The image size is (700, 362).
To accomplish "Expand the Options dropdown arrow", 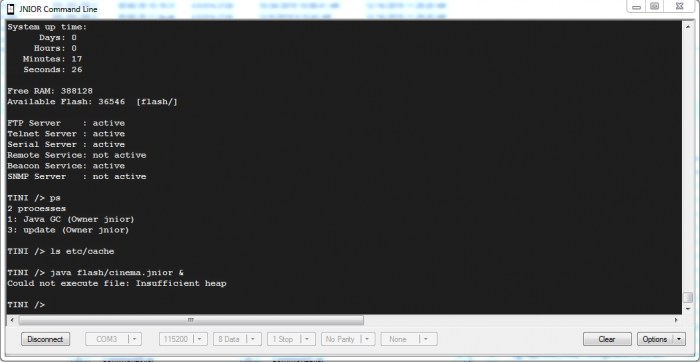I will coord(679,339).
